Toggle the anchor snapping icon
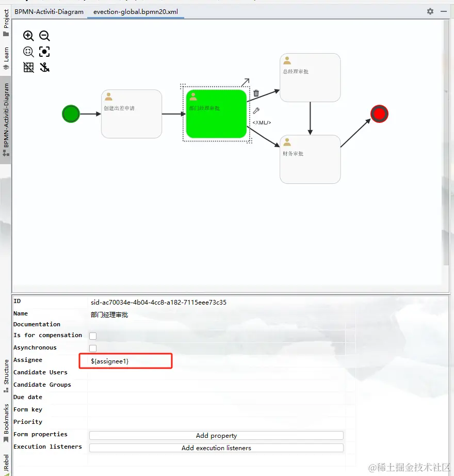454x476 pixels. pos(44,67)
